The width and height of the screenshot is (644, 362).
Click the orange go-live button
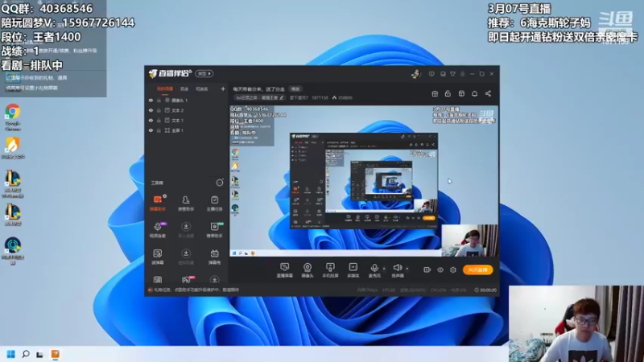coord(477,269)
